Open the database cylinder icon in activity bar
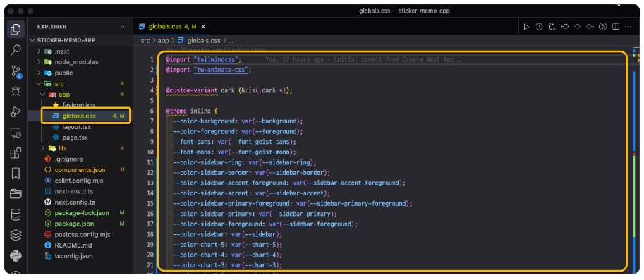This screenshot has height=280, width=644. click(16, 214)
